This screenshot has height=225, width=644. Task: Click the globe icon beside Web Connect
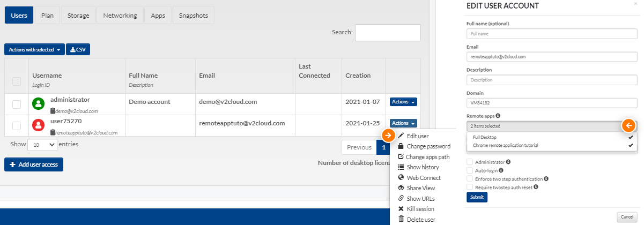[x=401, y=177]
